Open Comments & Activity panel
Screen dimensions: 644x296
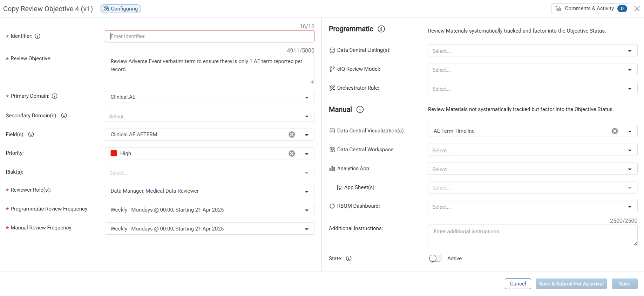point(591,8)
